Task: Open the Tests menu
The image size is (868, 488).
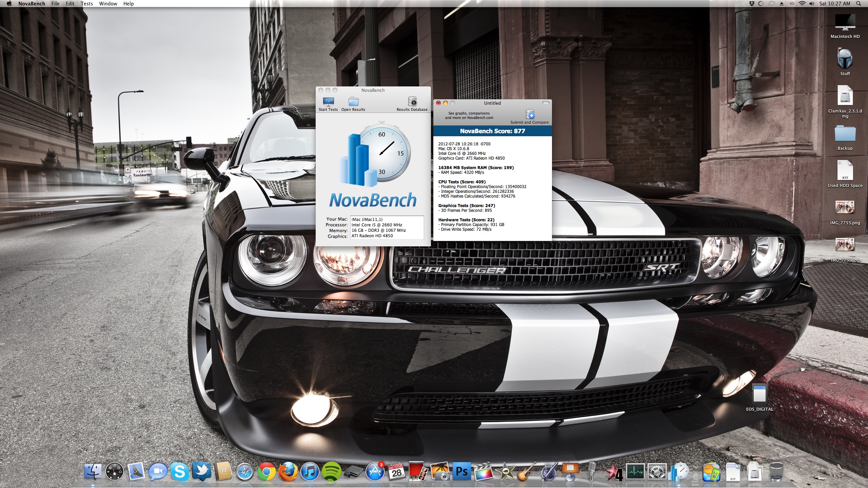Action: (x=87, y=4)
